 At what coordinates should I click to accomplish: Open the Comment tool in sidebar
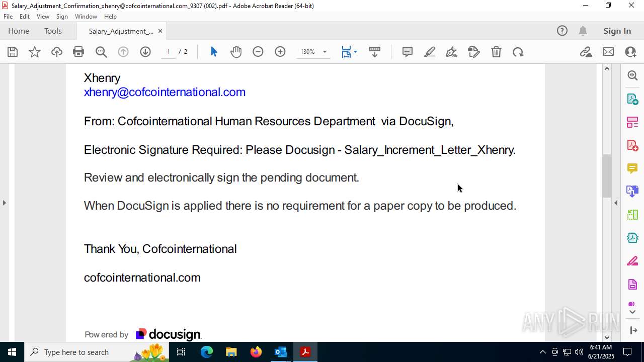[x=632, y=168]
